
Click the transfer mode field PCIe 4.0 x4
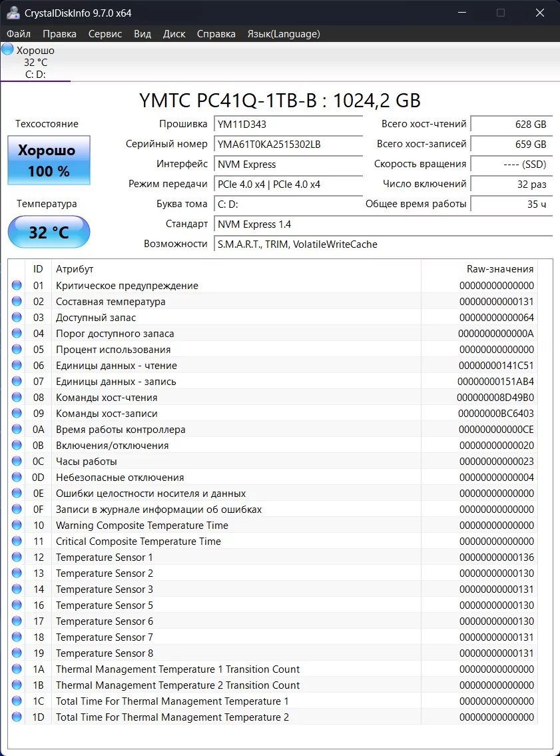pos(288,185)
